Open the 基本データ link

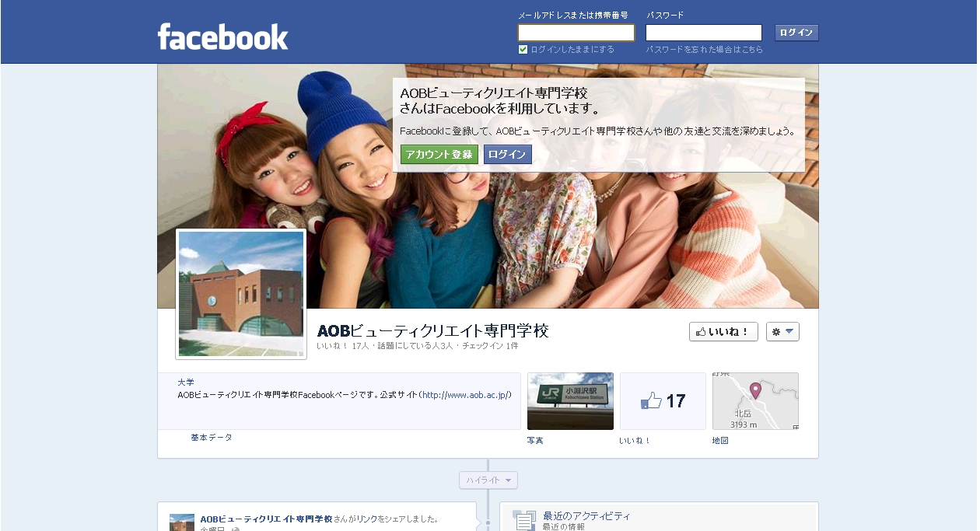pyautogui.click(x=212, y=438)
